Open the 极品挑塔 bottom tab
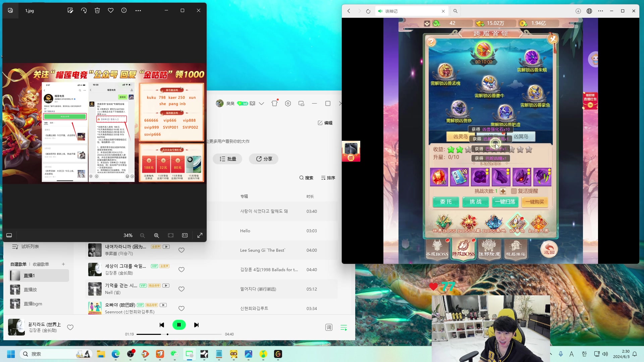This screenshot has width=644, height=362. 516,248
